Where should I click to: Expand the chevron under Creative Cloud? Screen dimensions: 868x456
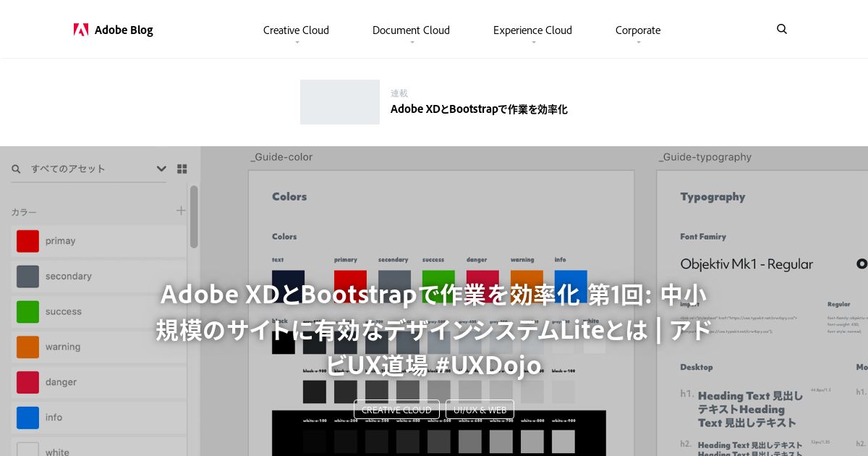click(x=297, y=43)
